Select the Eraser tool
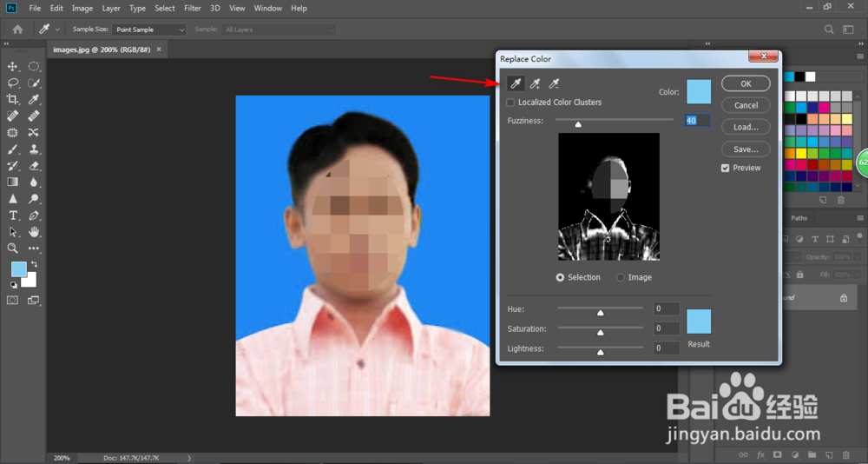Screen dimensions: 868x464 [34, 166]
